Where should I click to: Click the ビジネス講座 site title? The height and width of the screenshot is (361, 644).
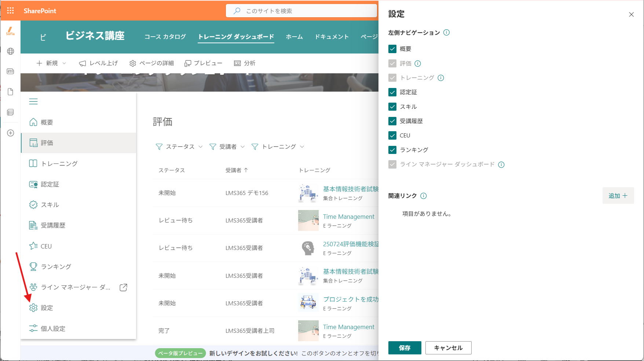[95, 36]
